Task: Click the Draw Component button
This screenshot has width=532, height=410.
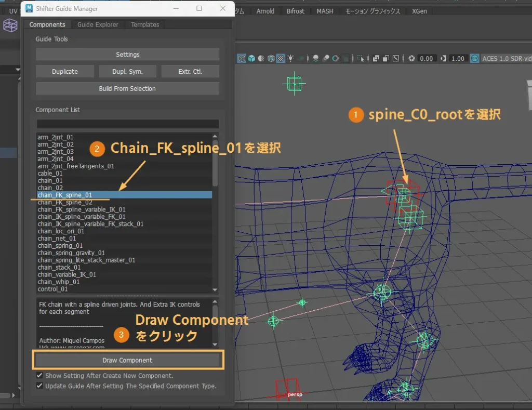Action: coord(127,360)
